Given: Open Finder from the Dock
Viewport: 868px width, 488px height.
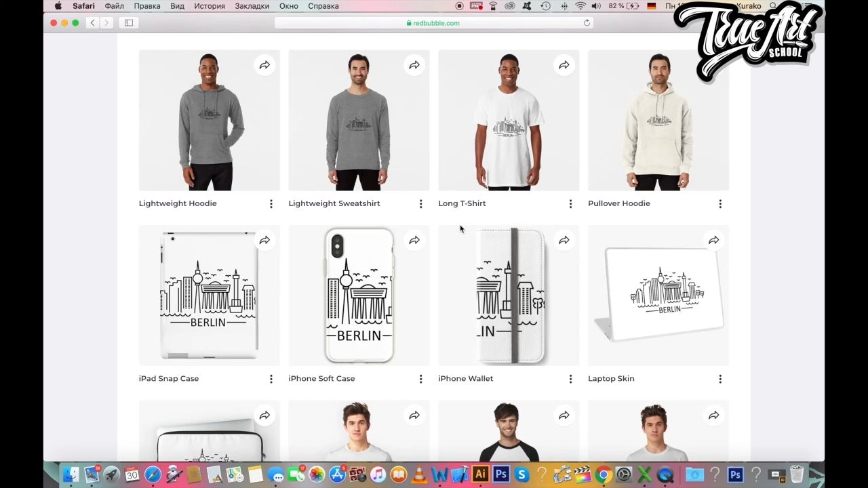Looking at the screenshot, I should (x=71, y=474).
